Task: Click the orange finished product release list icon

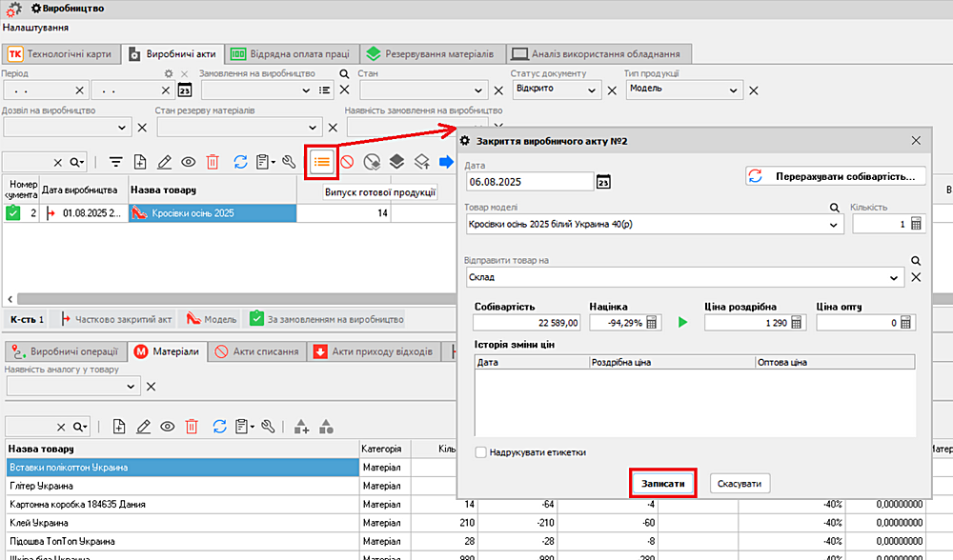Action: coord(321,162)
